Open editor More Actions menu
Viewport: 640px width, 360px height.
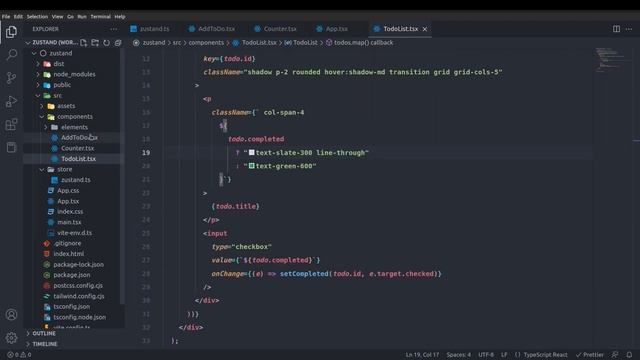tap(629, 29)
